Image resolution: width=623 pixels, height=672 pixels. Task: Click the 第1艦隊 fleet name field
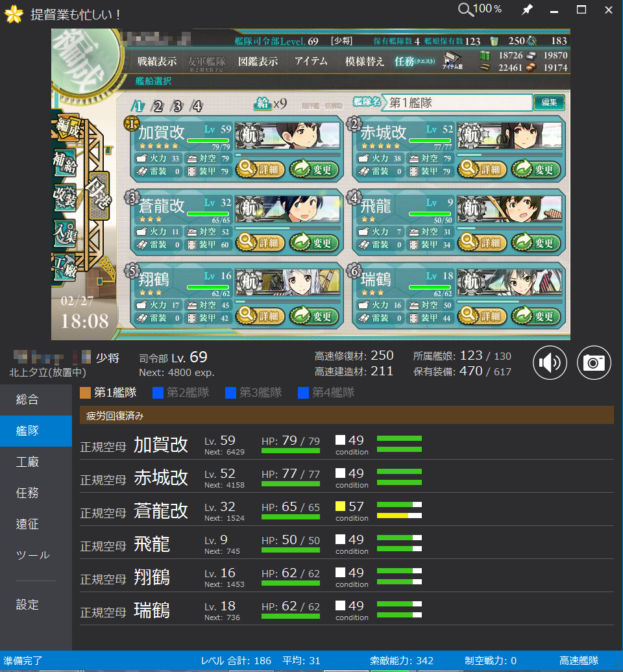[457, 103]
